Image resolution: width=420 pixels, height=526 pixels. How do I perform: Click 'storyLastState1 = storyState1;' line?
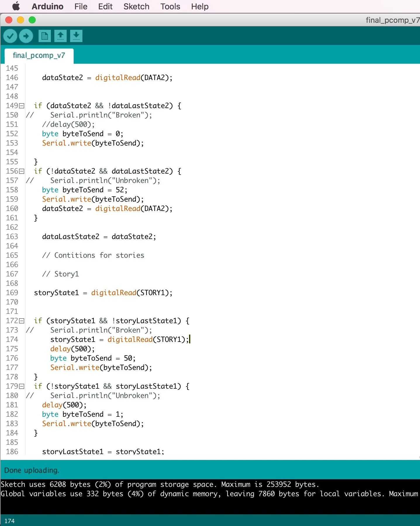point(103,451)
